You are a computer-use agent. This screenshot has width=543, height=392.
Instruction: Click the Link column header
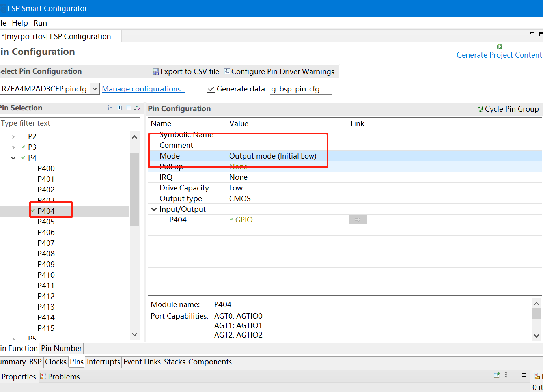(357, 123)
